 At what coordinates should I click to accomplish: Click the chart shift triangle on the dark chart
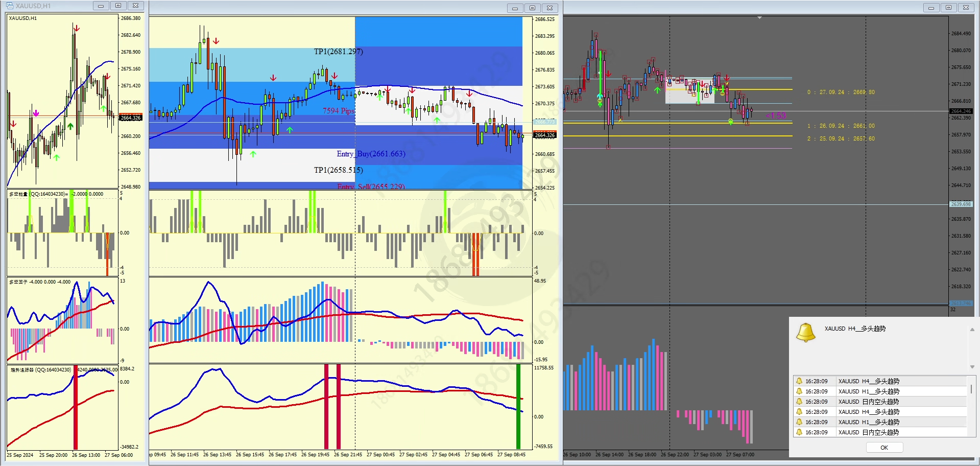[x=759, y=18]
